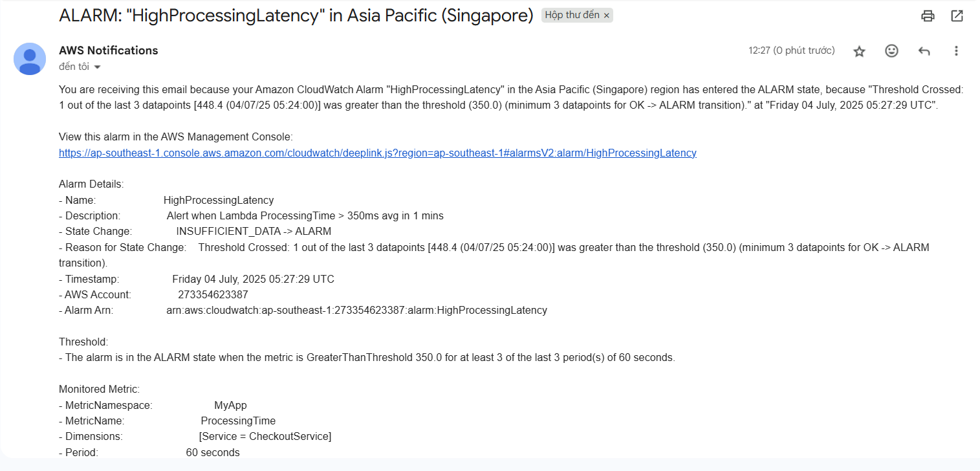Image resolution: width=980 pixels, height=471 pixels.
Task: Remove the "Hộp thư đến" label
Action: pyautogui.click(x=607, y=16)
